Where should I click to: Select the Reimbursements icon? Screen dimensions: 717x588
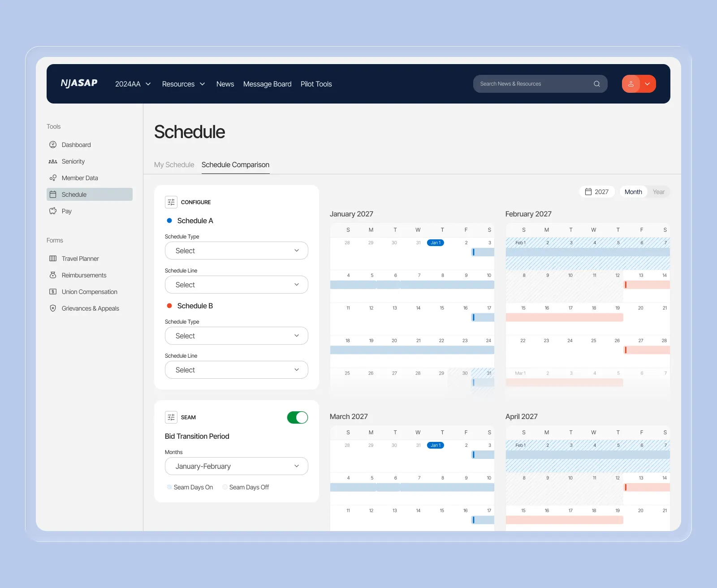(53, 275)
